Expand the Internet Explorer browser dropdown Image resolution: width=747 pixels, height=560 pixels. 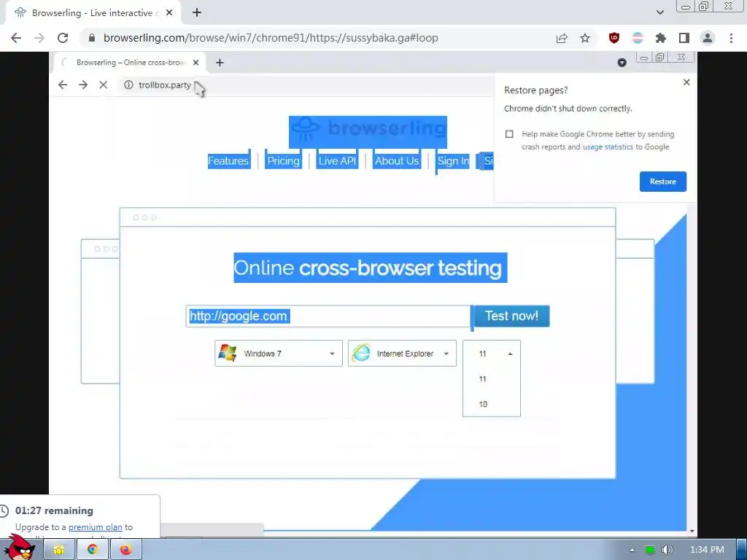402,354
